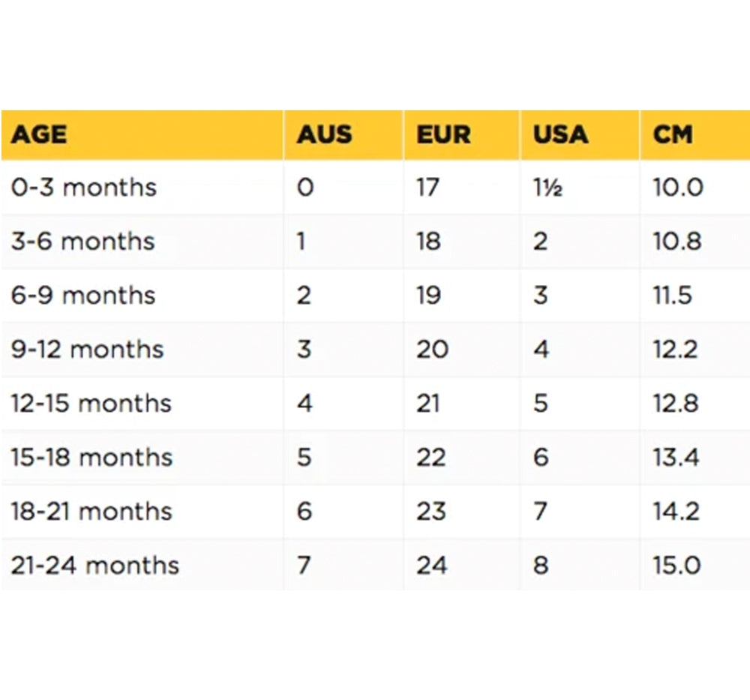The image size is (750, 700).
Task: Click the 13.4 CM value
Action: (x=676, y=458)
